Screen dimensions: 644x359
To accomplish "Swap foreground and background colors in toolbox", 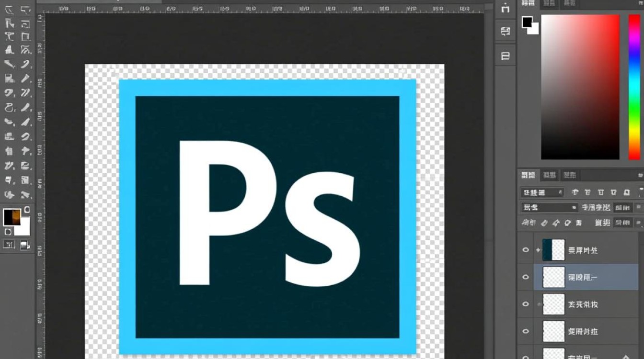I will 27,210.
